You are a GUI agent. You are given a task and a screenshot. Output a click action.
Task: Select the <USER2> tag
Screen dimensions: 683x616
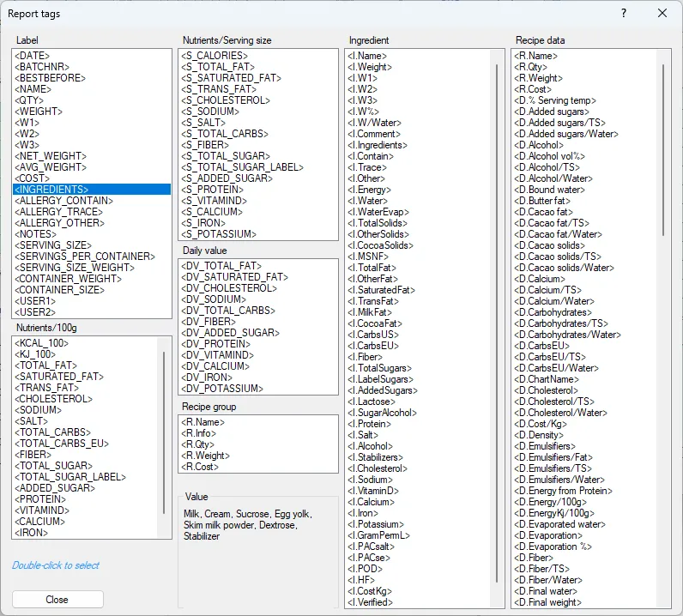(x=35, y=312)
